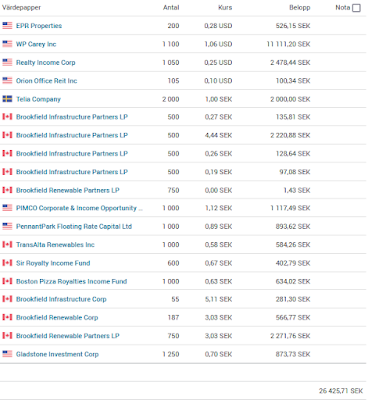Select the 526,15 SEK amount for EPR Properties

click(293, 26)
